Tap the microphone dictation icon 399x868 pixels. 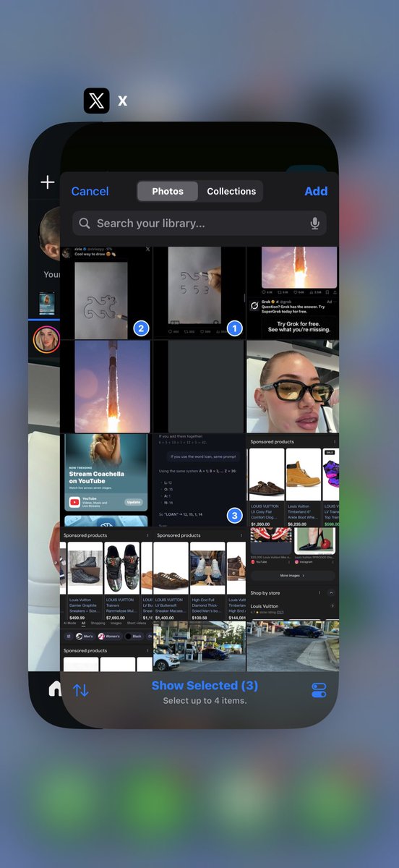pyautogui.click(x=315, y=224)
